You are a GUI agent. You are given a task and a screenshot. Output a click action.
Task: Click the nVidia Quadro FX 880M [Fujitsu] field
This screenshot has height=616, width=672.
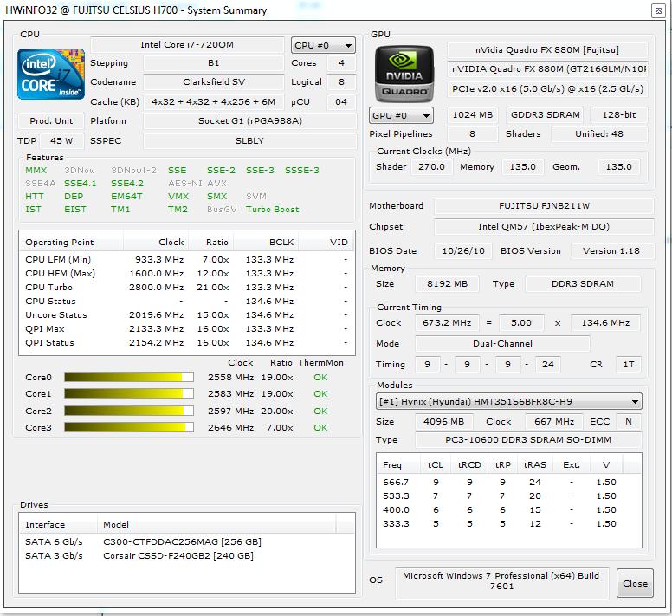click(547, 50)
